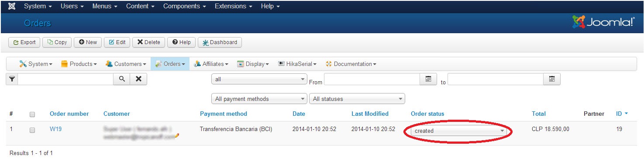Click into the From date input field
The height and width of the screenshot is (159, 644).
[x=372, y=79]
